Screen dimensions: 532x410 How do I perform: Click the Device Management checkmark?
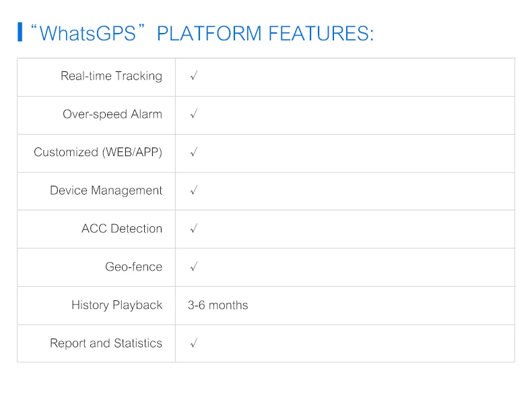(x=193, y=191)
